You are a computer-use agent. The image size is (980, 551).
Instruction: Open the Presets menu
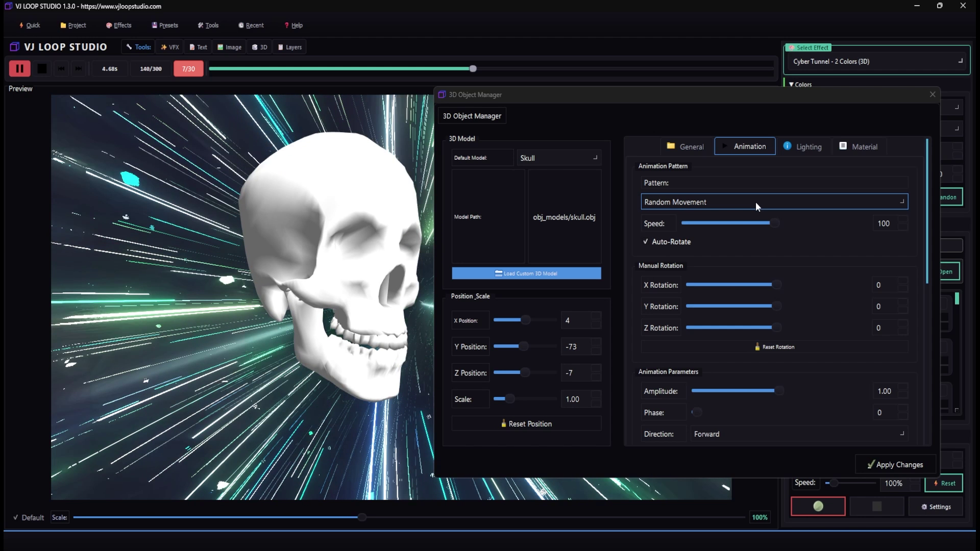[165, 25]
